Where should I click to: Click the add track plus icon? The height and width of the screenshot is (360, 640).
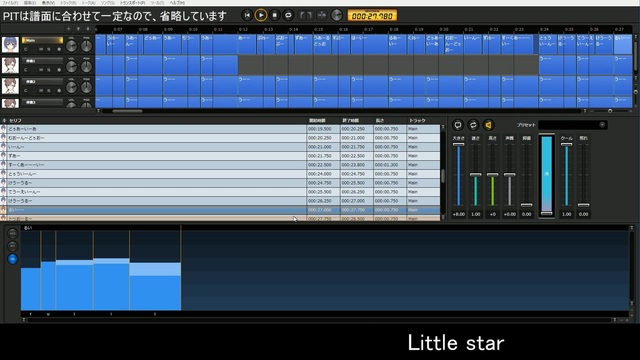(69, 29)
